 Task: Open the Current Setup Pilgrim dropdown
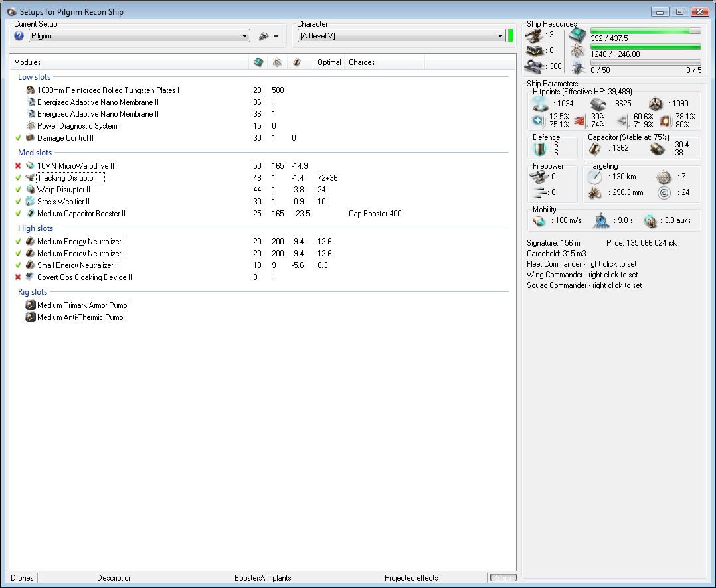tap(139, 36)
